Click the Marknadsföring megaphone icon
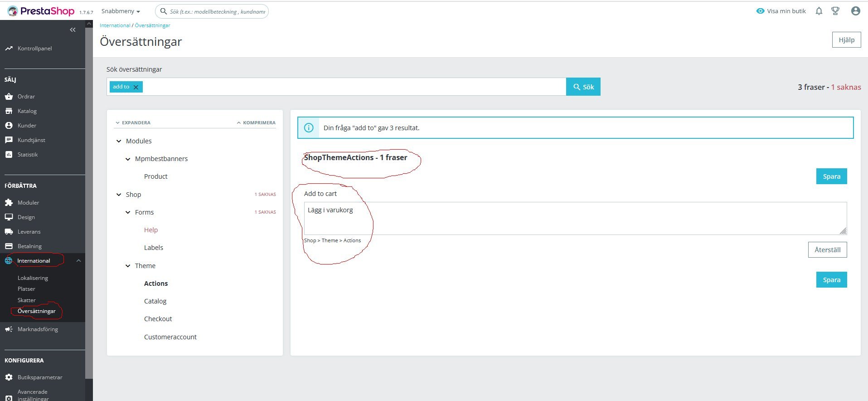 tap(9, 329)
